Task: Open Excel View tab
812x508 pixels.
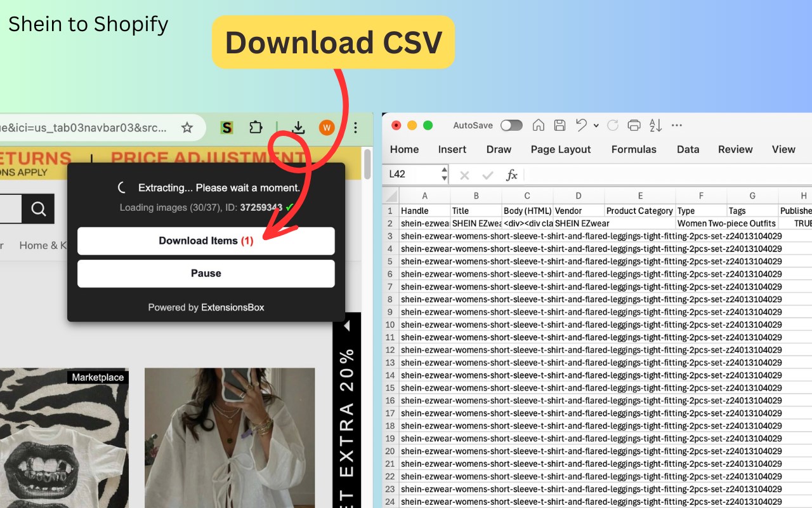Action: (783, 149)
